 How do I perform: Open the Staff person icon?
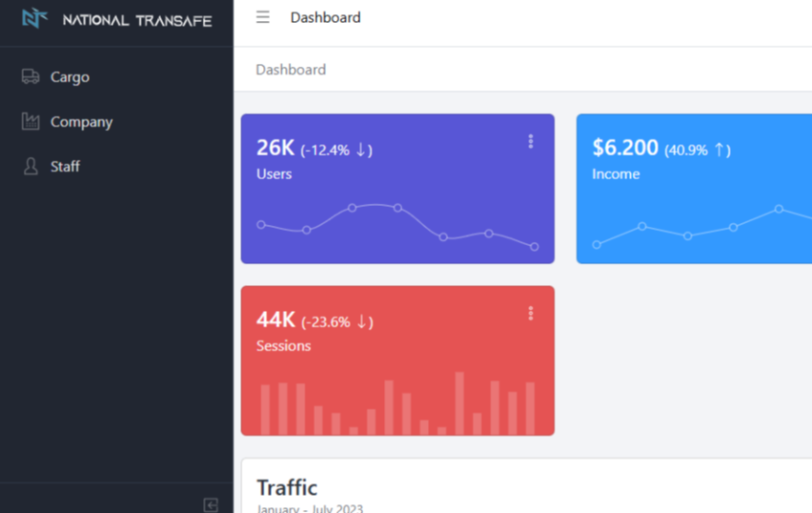click(31, 167)
